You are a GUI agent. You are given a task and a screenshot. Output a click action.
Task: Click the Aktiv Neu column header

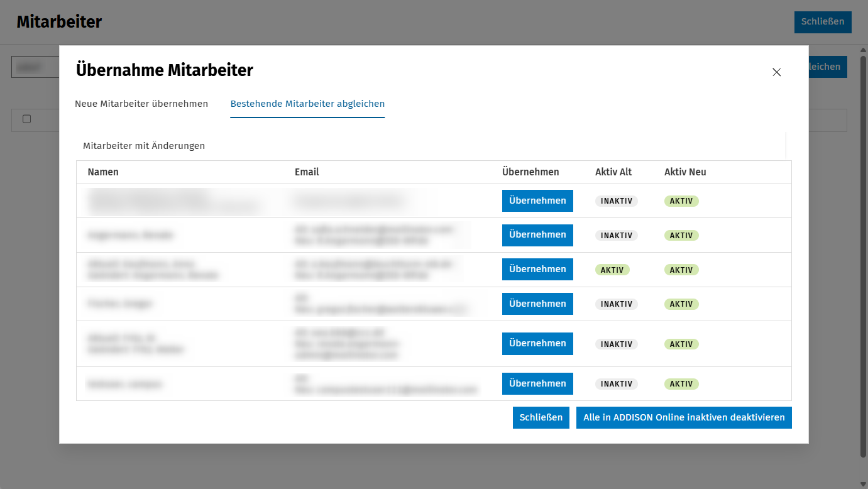click(x=685, y=172)
